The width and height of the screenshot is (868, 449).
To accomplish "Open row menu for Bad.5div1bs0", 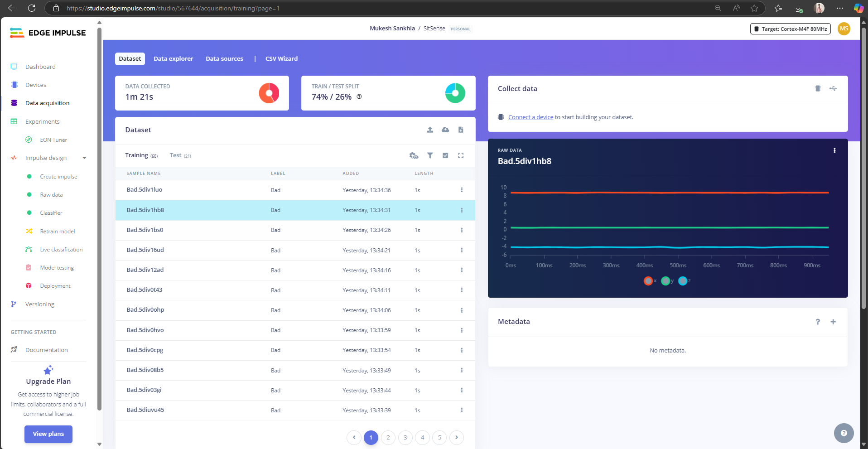I will 462,230.
